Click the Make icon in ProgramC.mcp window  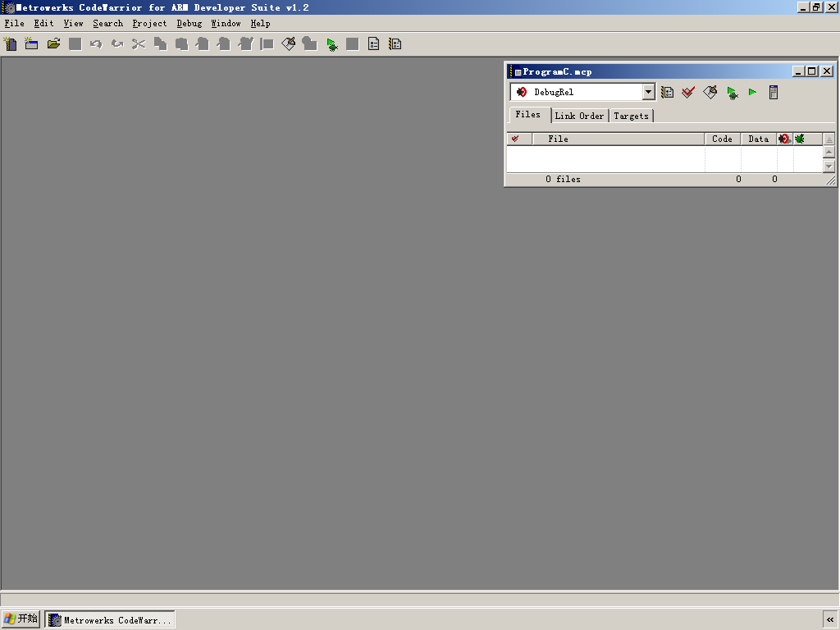coord(710,92)
